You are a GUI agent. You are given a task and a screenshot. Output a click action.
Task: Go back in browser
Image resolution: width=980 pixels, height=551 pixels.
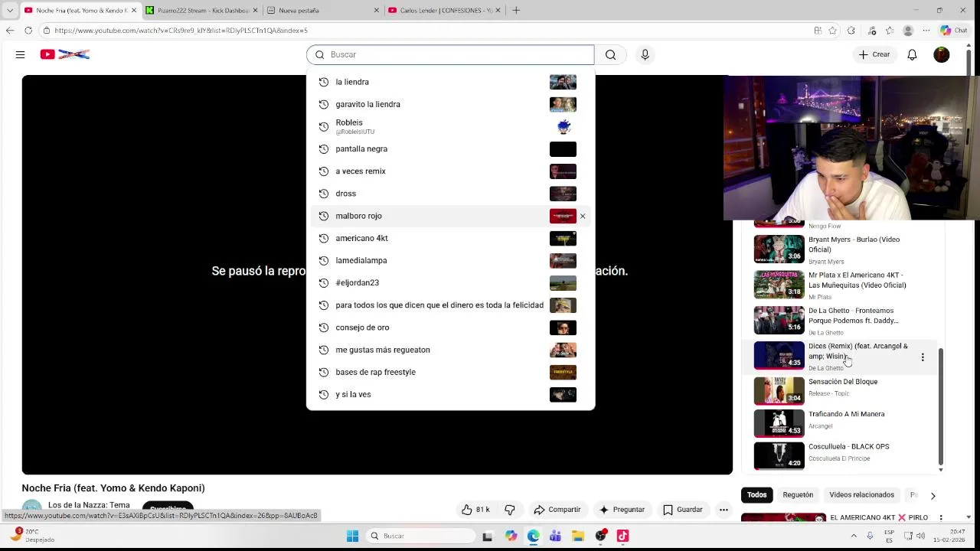point(10,30)
